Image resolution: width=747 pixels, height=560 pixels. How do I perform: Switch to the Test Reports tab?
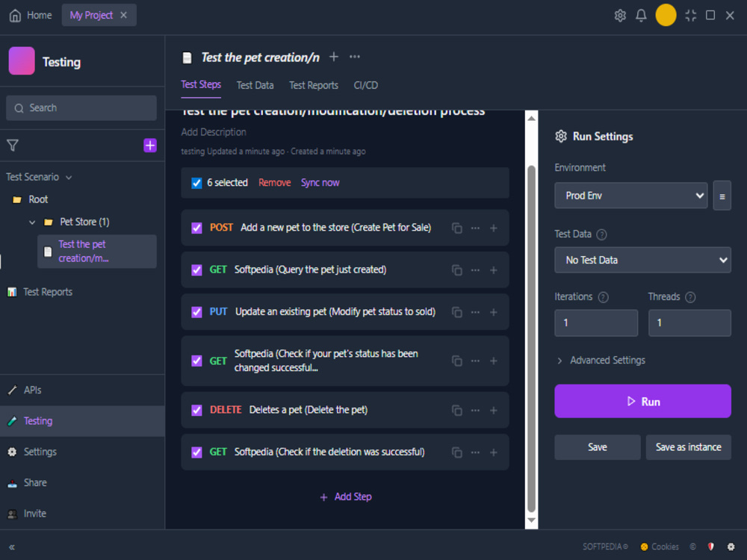(x=314, y=85)
